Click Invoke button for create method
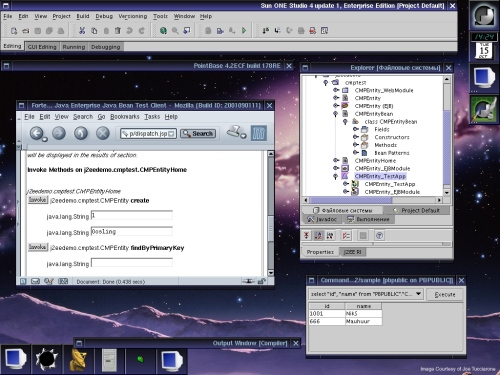 pyautogui.click(x=37, y=200)
